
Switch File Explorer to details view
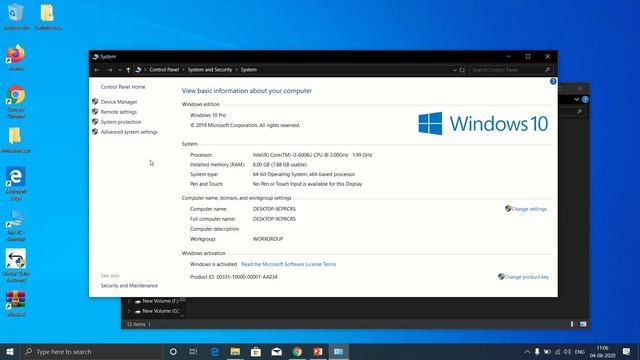[x=572, y=324]
